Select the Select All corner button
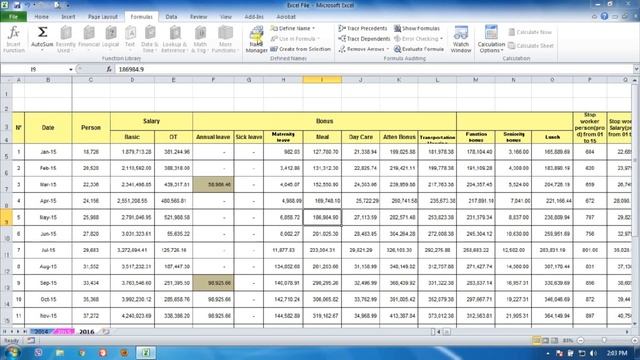The width and height of the screenshot is (640, 360). [x=6, y=80]
